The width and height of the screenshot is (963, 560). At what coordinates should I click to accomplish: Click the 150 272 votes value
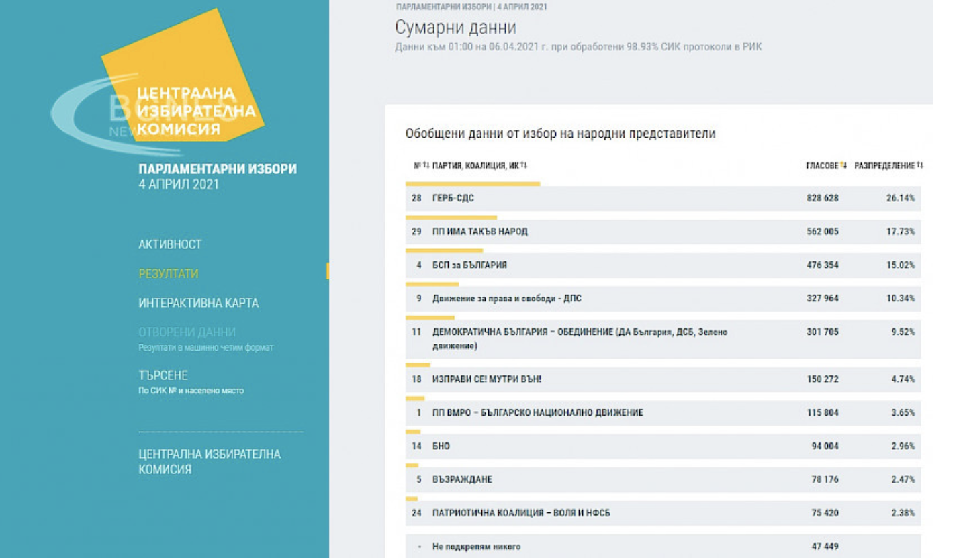click(822, 379)
